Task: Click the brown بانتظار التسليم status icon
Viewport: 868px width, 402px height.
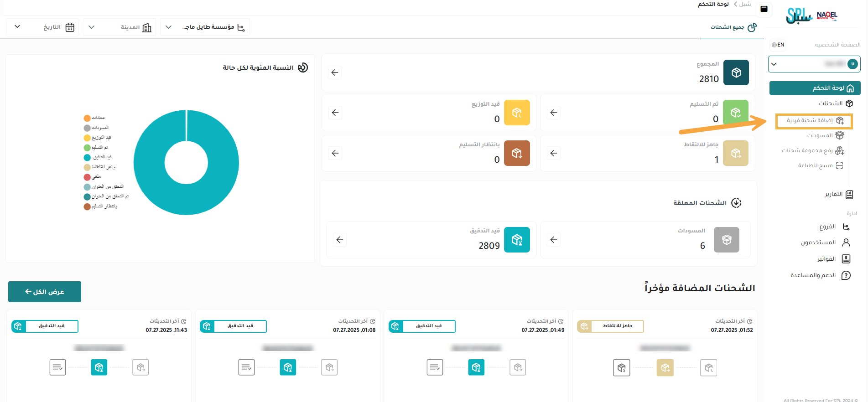Action: pos(516,153)
